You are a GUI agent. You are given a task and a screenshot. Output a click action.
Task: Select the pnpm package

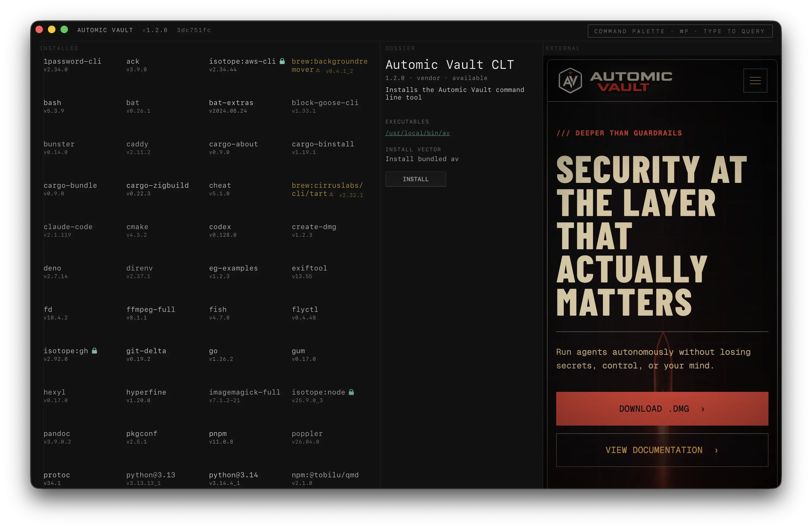221,437
